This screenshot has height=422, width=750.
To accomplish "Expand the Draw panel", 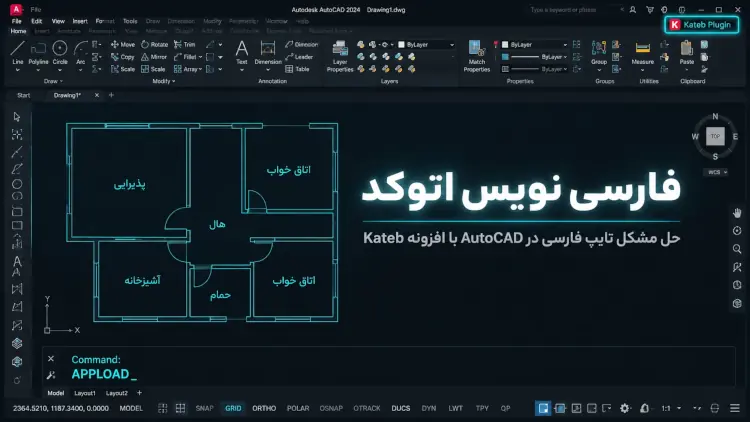I will pos(53,81).
